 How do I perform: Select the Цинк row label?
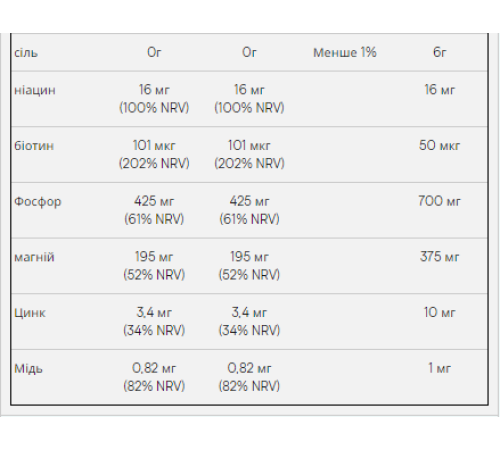pos(30,313)
